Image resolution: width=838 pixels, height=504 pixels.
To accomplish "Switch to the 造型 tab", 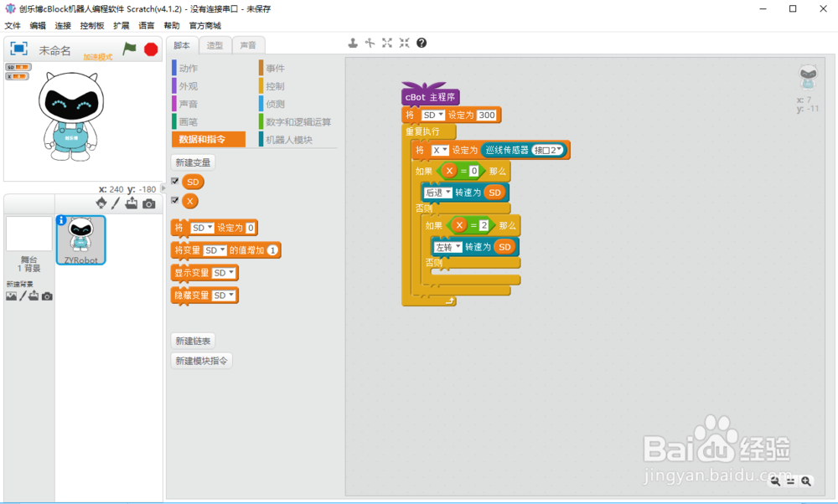I will point(214,44).
